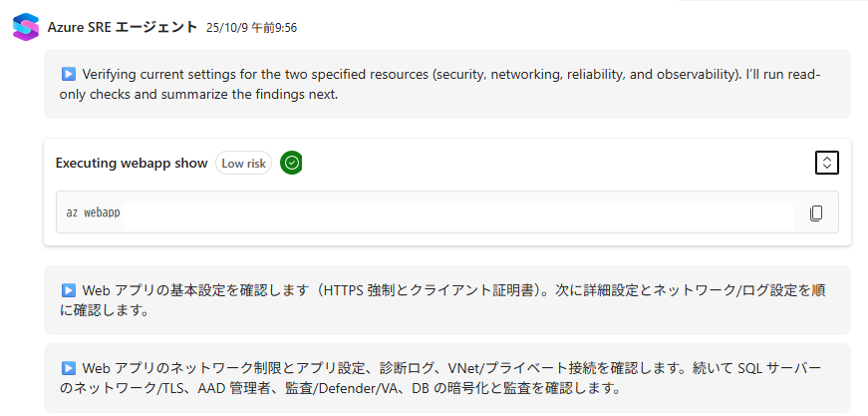The height and width of the screenshot is (416, 868).
Task: Click play icon beside Web アプリの基本設定 message
Action: coord(69,290)
